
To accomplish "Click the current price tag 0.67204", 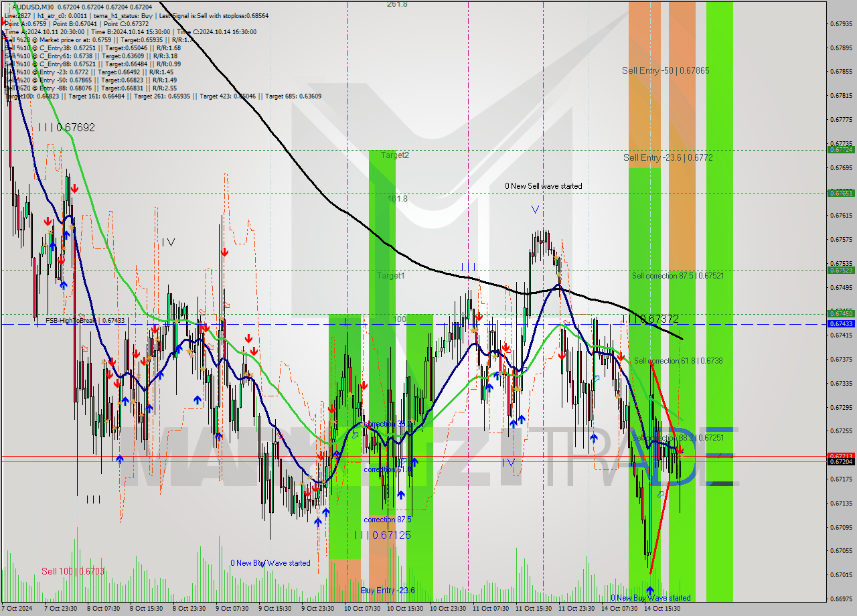I will point(840,461).
